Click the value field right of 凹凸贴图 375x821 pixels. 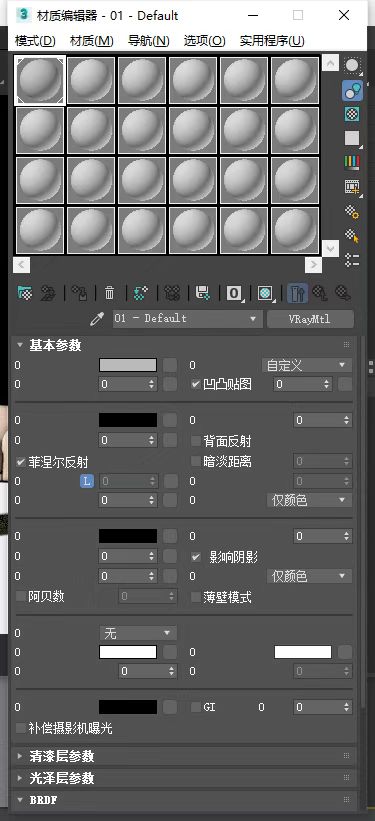click(x=303, y=384)
